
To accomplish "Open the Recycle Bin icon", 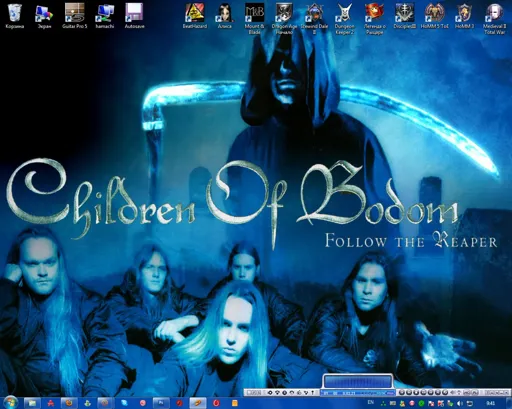I will click(x=15, y=16).
